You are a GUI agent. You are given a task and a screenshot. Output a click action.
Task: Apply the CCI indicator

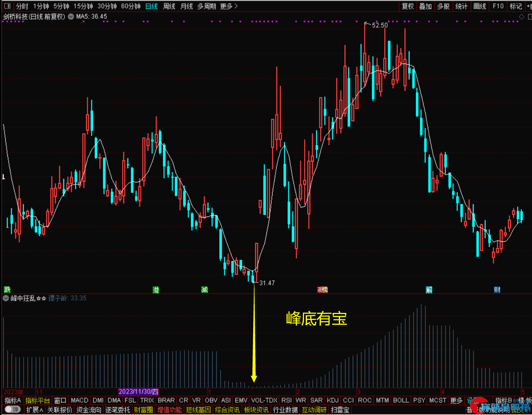348,400
